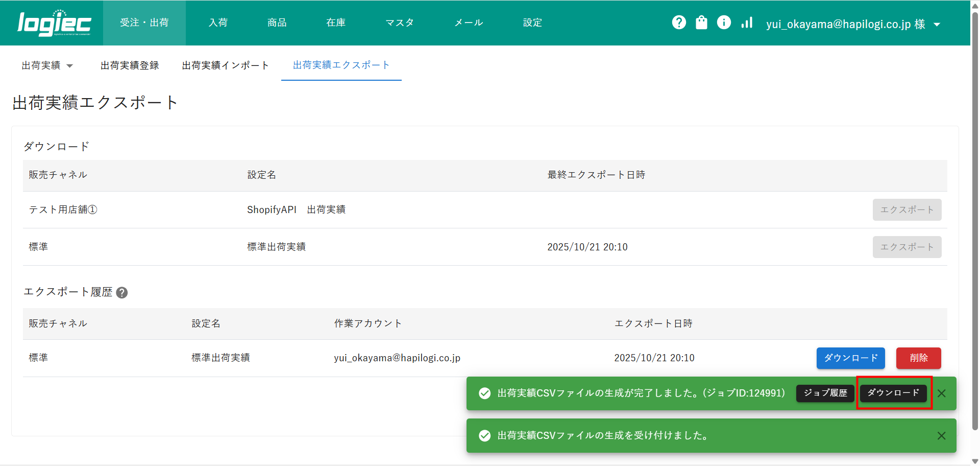Open the bar chart statistics icon

[747, 22]
